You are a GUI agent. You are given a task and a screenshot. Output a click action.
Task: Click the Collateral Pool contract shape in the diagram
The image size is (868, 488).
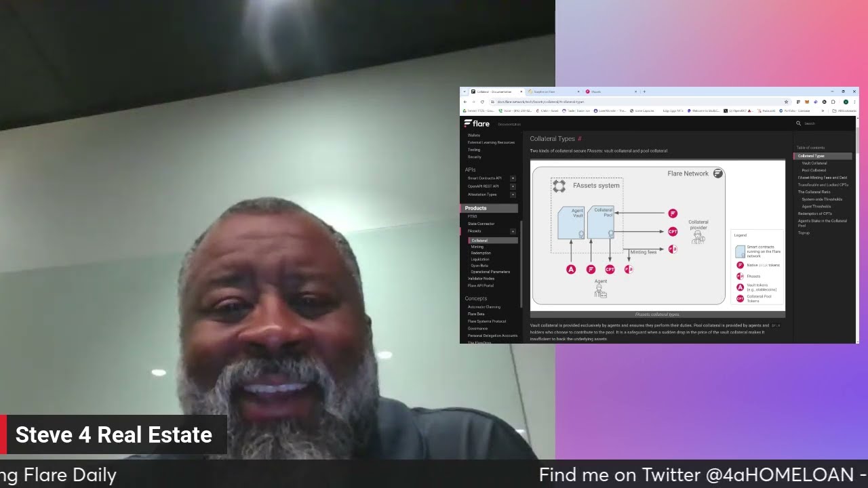pos(601,222)
